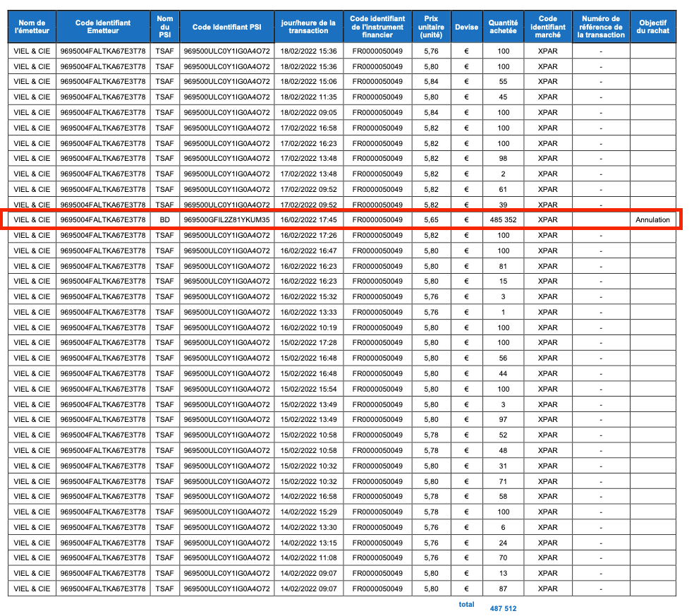Select the timestamp cell '18/02/2022 11:35'
694x616 pixels.
308,97
